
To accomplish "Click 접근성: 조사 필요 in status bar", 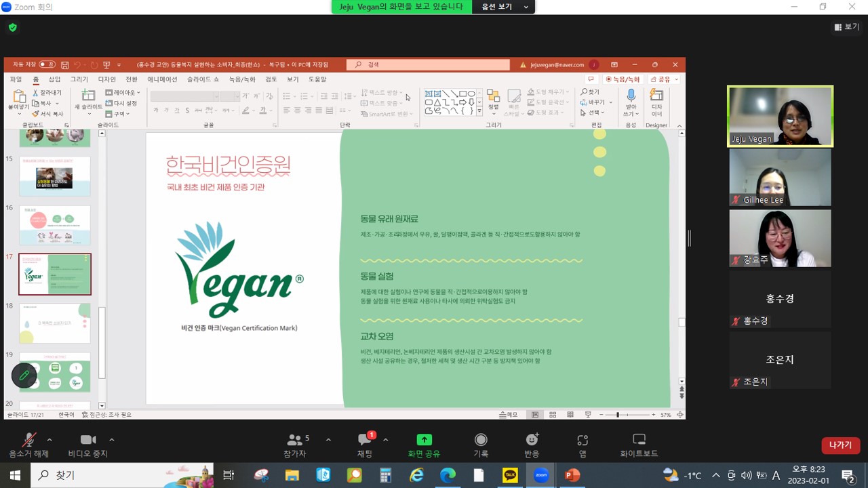I will click(x=106, y=415).
